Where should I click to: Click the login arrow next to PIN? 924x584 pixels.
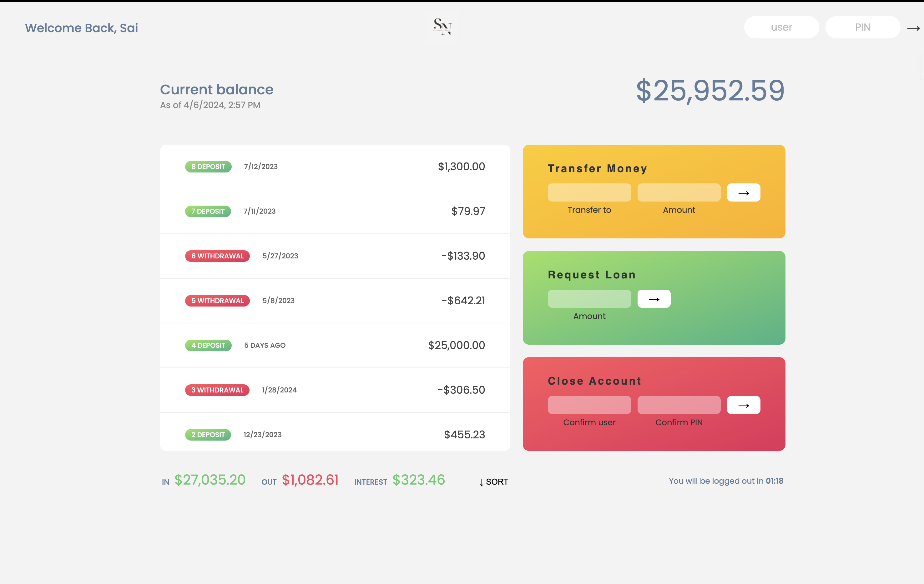point(913,28)
